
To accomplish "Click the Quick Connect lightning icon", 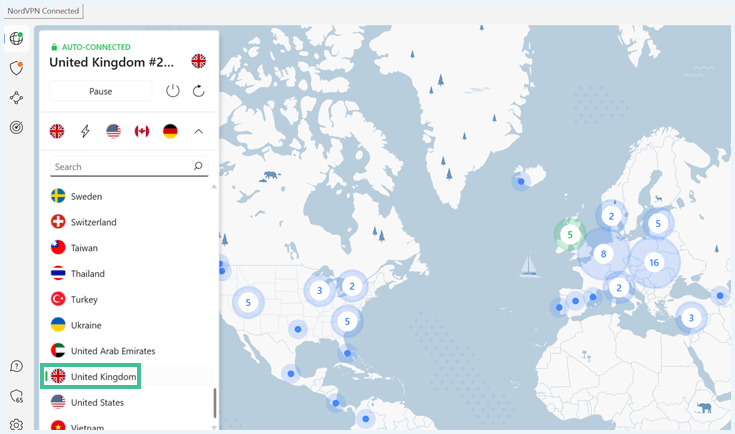I will click(x=85, y=131).
